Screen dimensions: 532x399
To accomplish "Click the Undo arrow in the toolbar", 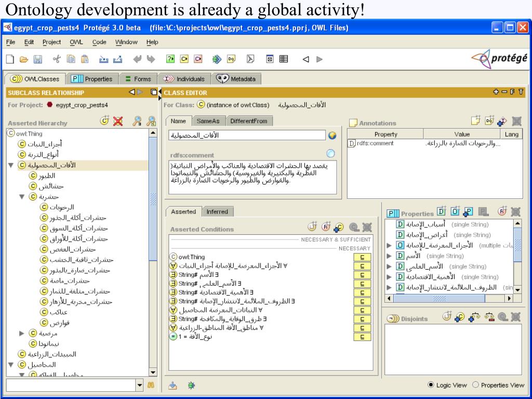I will tap(137, 59).
